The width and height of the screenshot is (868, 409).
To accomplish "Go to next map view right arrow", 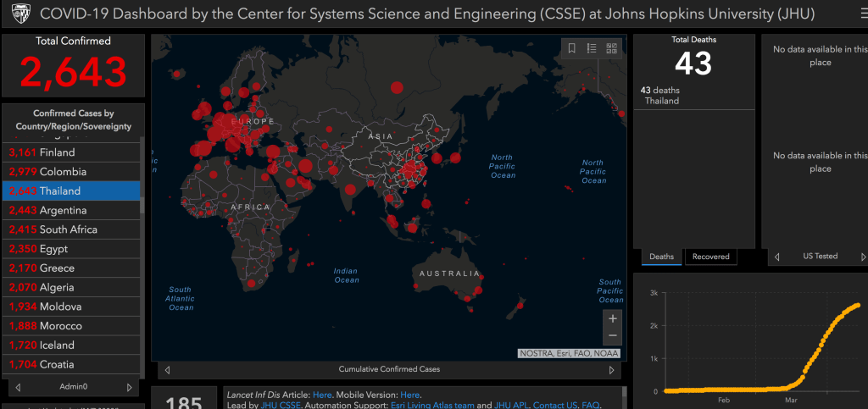I will click(x=611, y=369).
